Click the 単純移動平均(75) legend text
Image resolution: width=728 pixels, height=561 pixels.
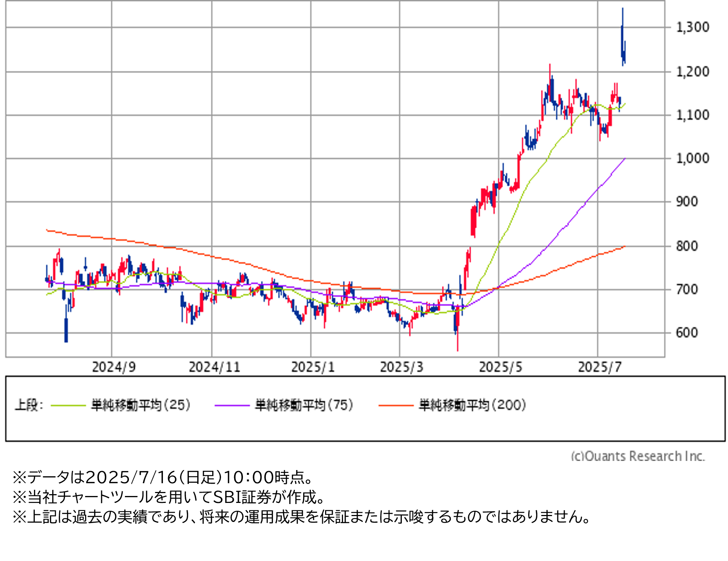[x=304, y=405]
